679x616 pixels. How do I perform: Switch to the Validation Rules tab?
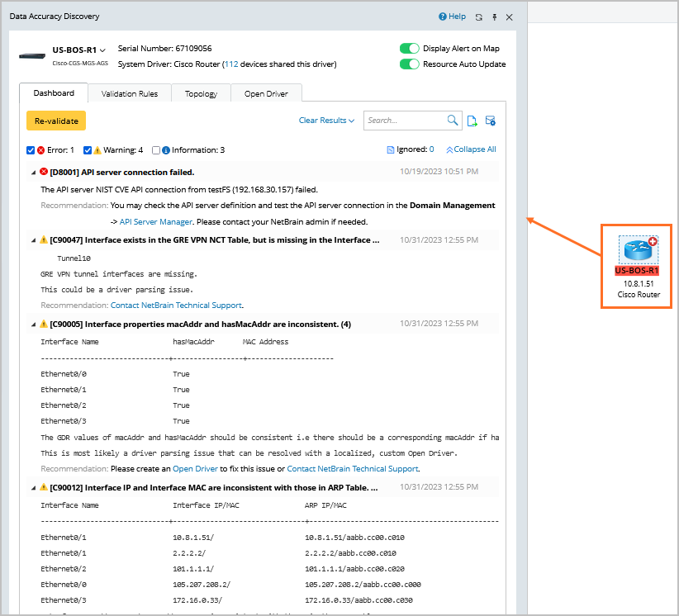130,93
